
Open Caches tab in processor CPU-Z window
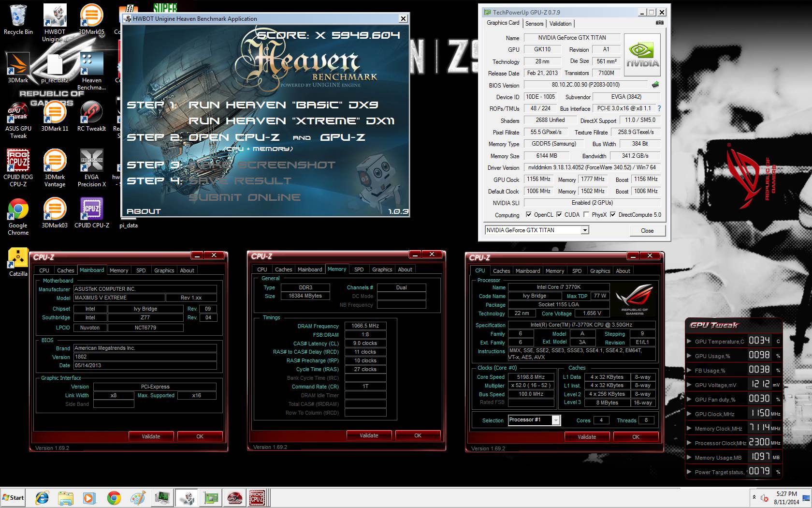pos(501,271)
